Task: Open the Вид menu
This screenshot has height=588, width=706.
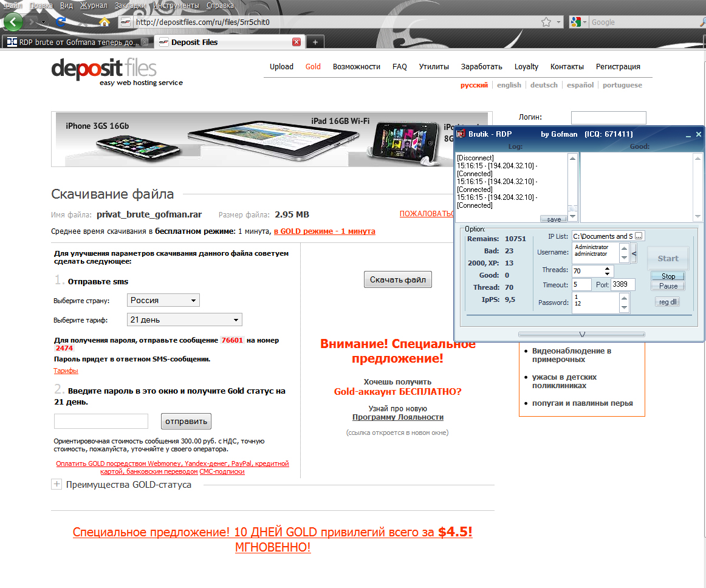Action: pyautogui.click(x=66, y=5)
